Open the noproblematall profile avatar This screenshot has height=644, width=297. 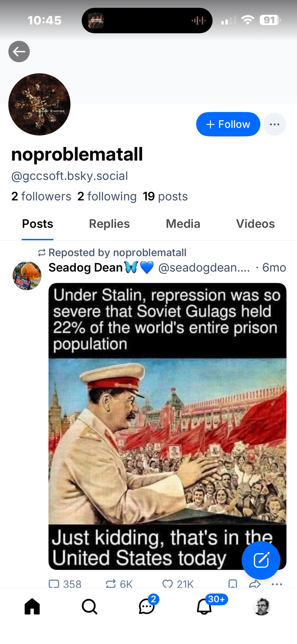click(39, 104)
